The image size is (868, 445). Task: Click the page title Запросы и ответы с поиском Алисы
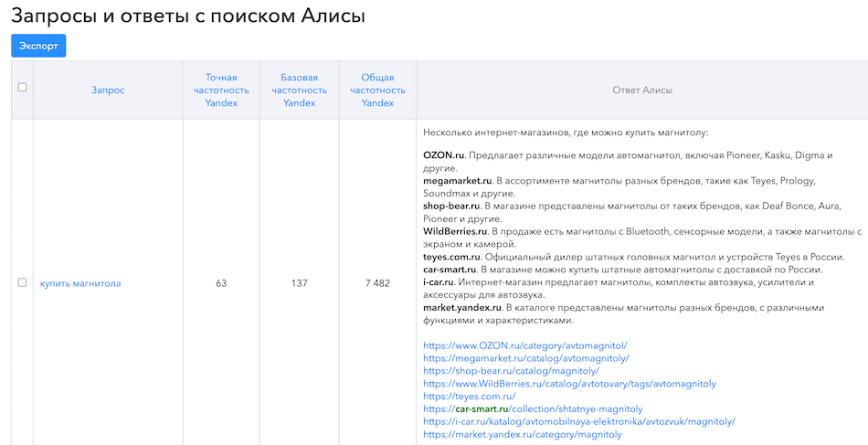pos(188,16)
